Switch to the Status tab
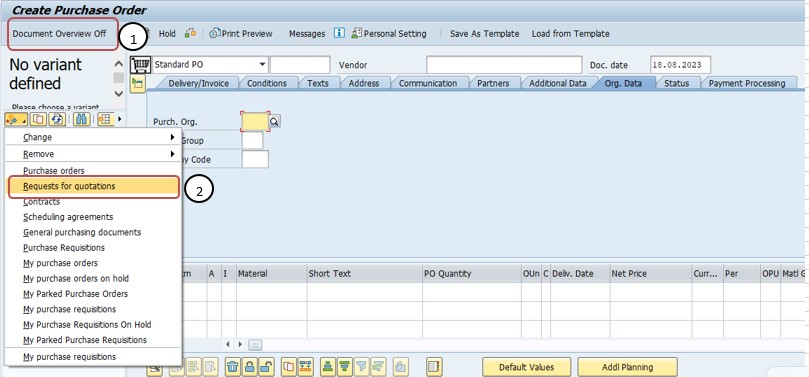The width and height of the screenshot is (809, 377). tap(676, 83)
